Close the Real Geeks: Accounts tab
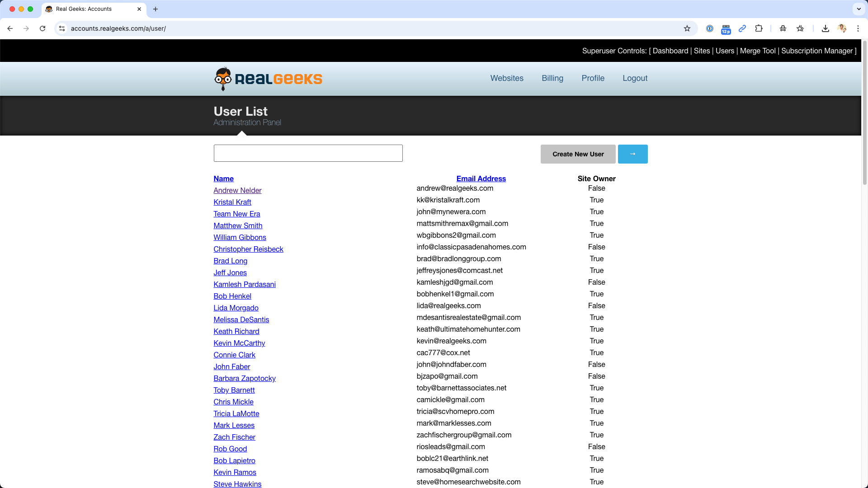The width and height of the screenshot is (868, 488). [x=139, y=9]
